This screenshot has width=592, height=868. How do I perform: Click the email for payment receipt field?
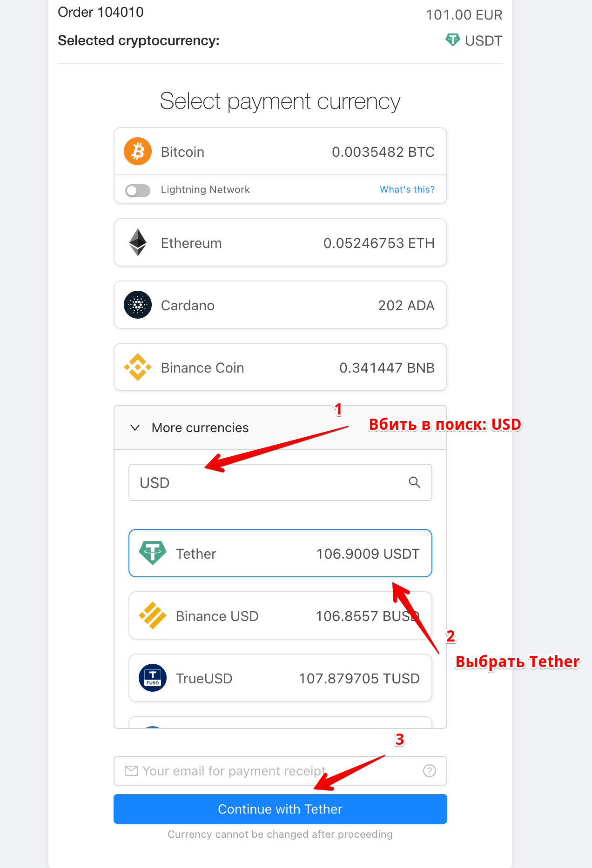280,771
